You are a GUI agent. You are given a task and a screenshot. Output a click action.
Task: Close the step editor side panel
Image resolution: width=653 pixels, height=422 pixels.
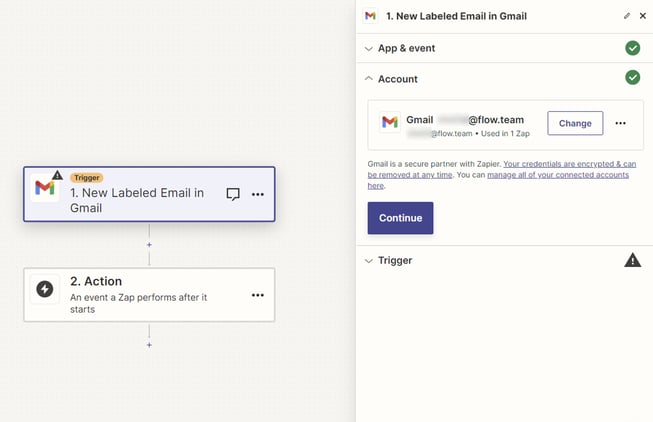(x=643, y=16)
